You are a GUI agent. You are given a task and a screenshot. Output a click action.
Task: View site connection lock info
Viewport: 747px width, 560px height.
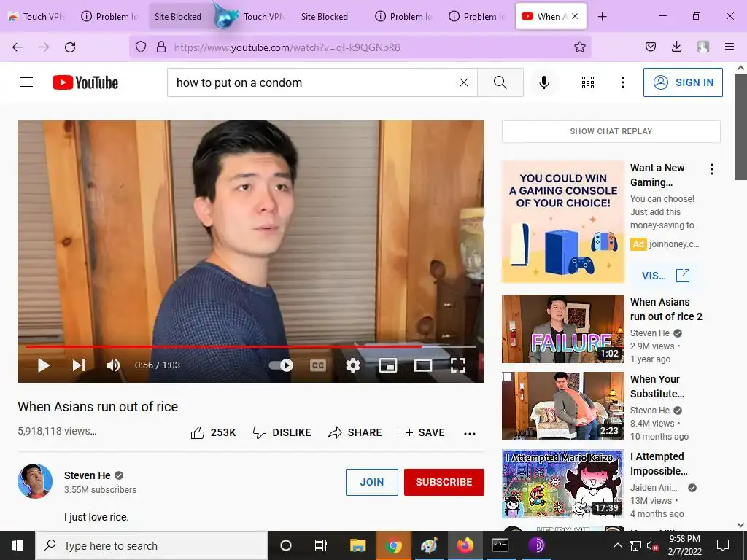coord(161,47)
